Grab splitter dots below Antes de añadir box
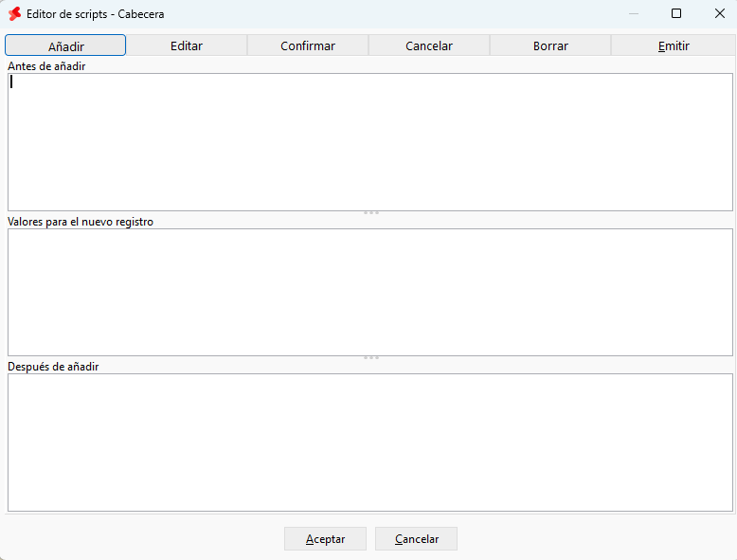The width and height of the screenshot is (737, 560). pyautogui.click(x=370, y=213)
